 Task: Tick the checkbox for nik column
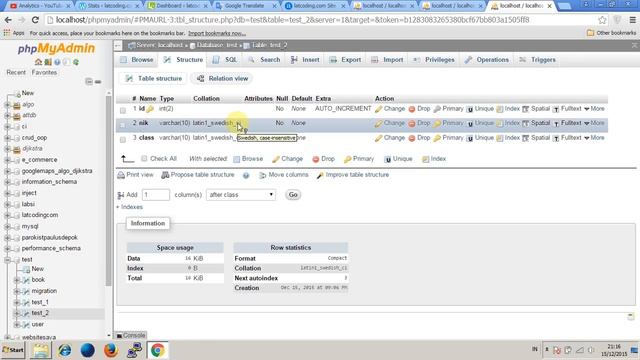click(x=123, y=124)
